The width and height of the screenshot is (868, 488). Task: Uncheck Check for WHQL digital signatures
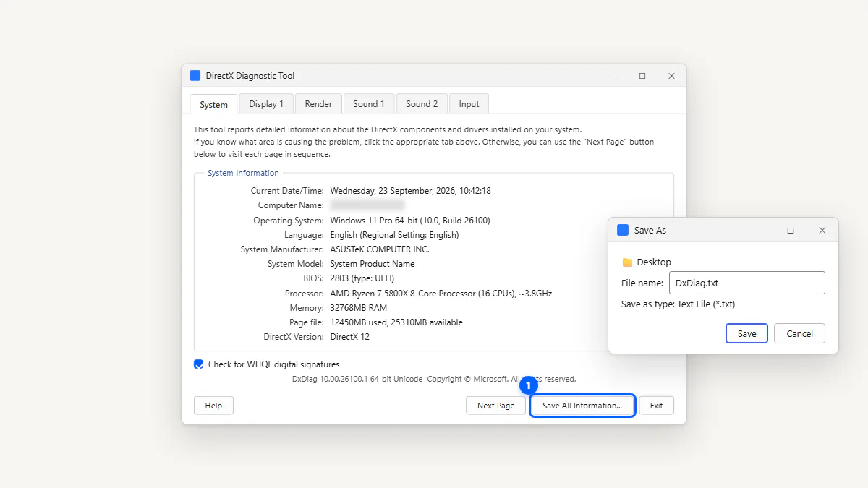(x=199, y=364)
